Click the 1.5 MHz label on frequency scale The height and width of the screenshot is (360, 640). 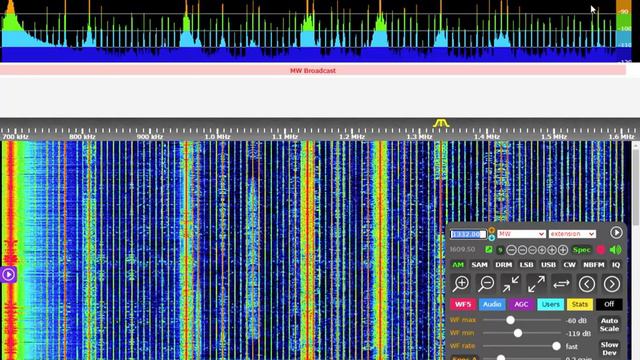point(554,137)
